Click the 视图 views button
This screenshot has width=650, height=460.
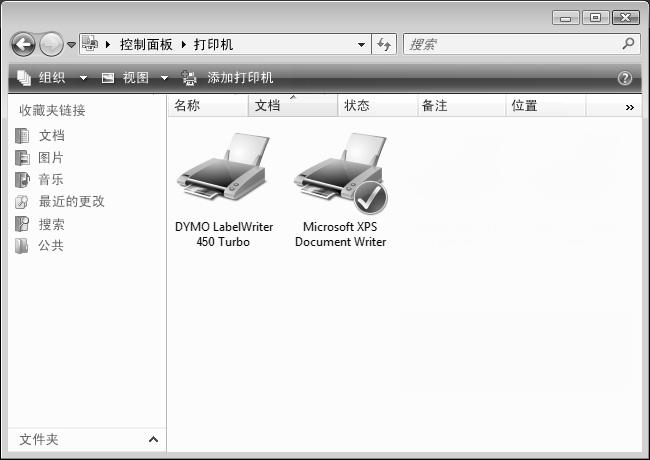tap(135, 77)
